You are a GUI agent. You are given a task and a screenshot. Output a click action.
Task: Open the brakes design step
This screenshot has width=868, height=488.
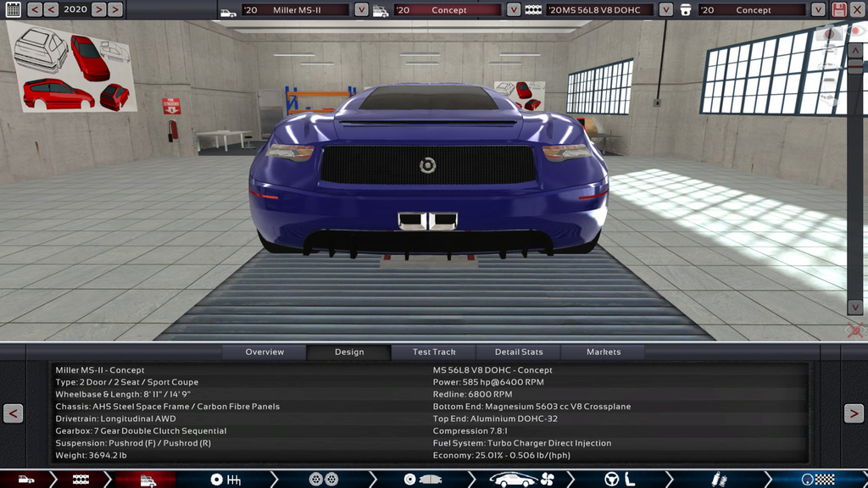tap(421, 480)
